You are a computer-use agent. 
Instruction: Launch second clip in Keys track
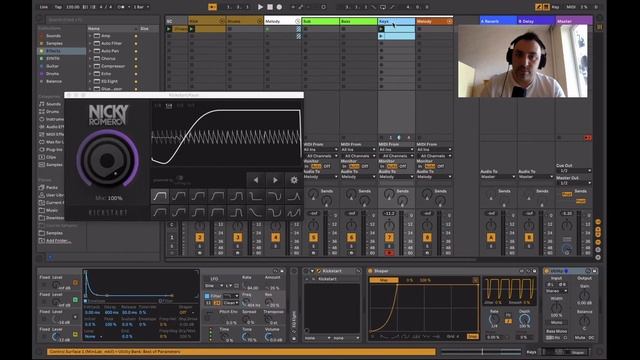coord(381,36)
